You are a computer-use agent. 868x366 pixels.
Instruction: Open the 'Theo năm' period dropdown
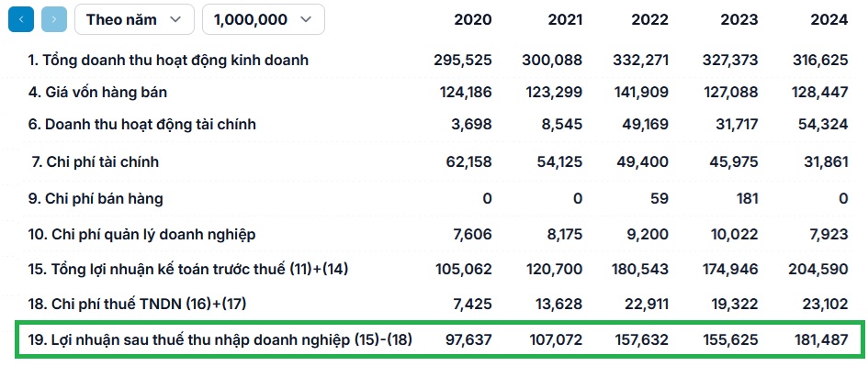(134, 19)
